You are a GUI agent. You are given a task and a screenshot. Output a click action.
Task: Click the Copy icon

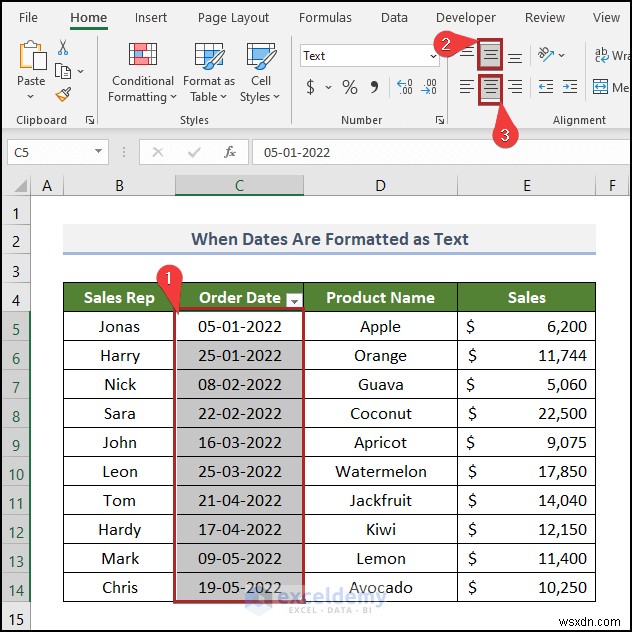(63, 71)
